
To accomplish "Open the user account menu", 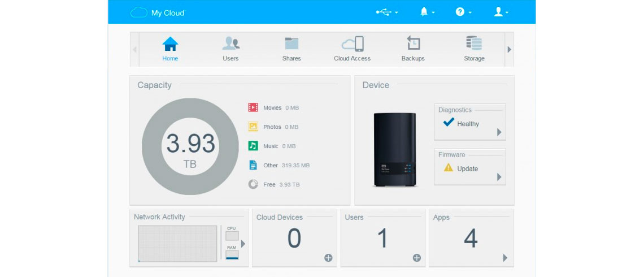I will click(501, 12).
